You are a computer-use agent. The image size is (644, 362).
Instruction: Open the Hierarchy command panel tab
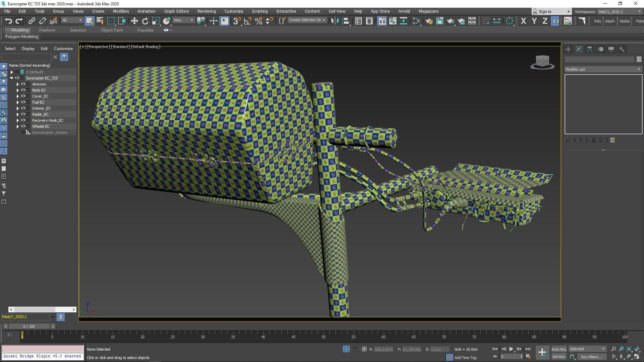click(x=589, y=49)
